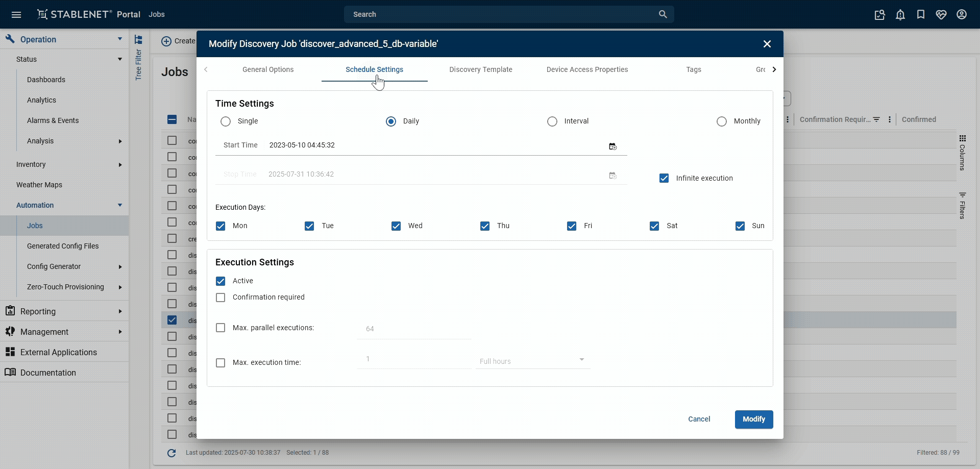Enable Max. execution time checkbox
Viewport: 980px width, 469px height.
[x=220, y=363]
